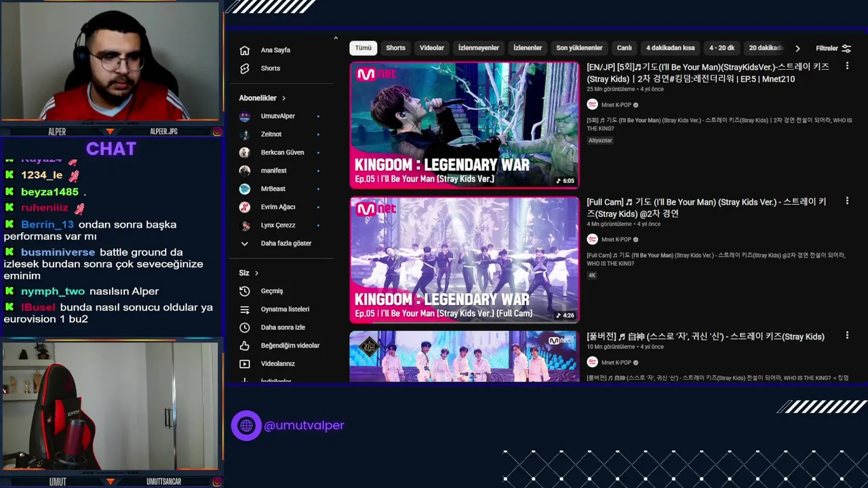Open the Shorts sidebar icon
The image size is (868, 488).
click(x=245, y=68)
